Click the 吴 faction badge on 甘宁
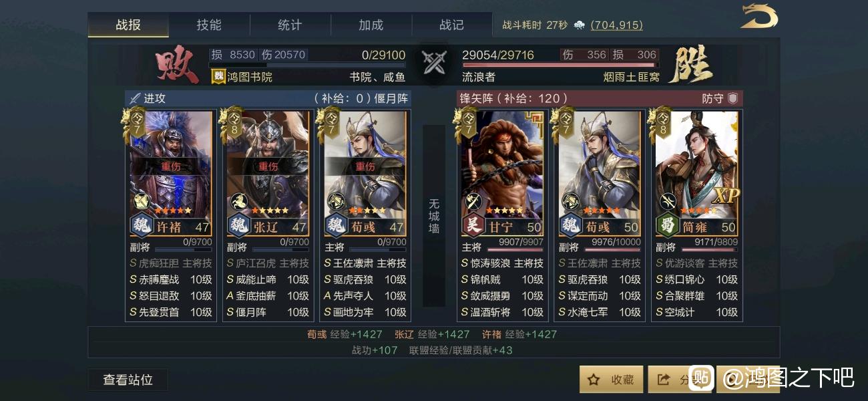Screen dimensions: 868x401 pos(473,226)
